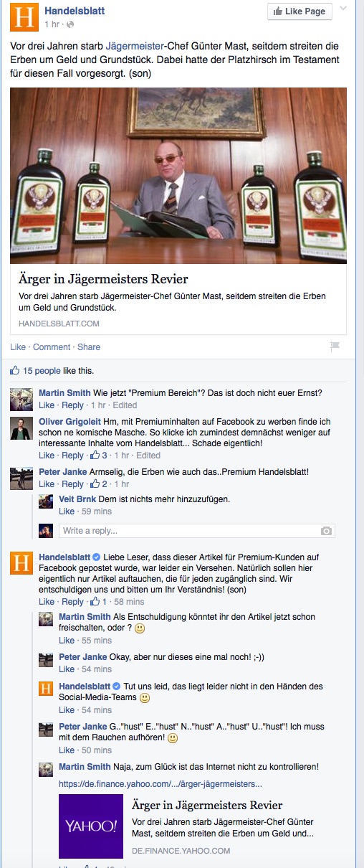Like the Handelsblatt post
The image size is (364, 868).
pos(18,346)
